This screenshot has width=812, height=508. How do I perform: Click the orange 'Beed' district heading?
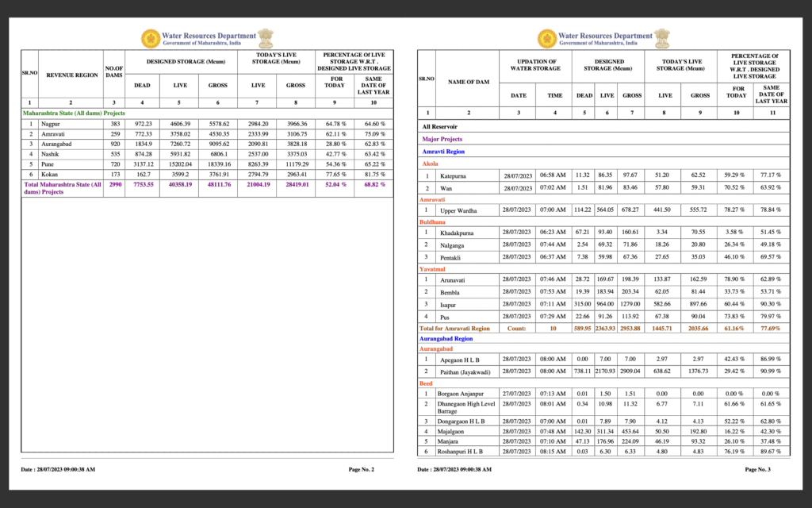point(426,383)
